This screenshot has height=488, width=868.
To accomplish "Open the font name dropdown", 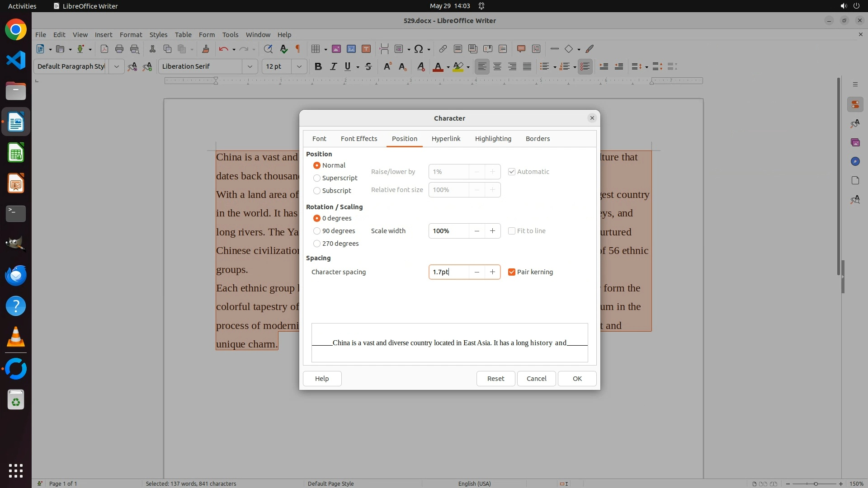I will pos(250,66).
